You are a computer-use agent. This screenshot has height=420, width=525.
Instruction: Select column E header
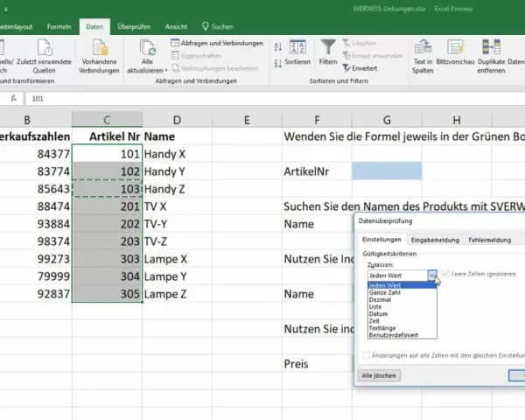tap(247, 120)
